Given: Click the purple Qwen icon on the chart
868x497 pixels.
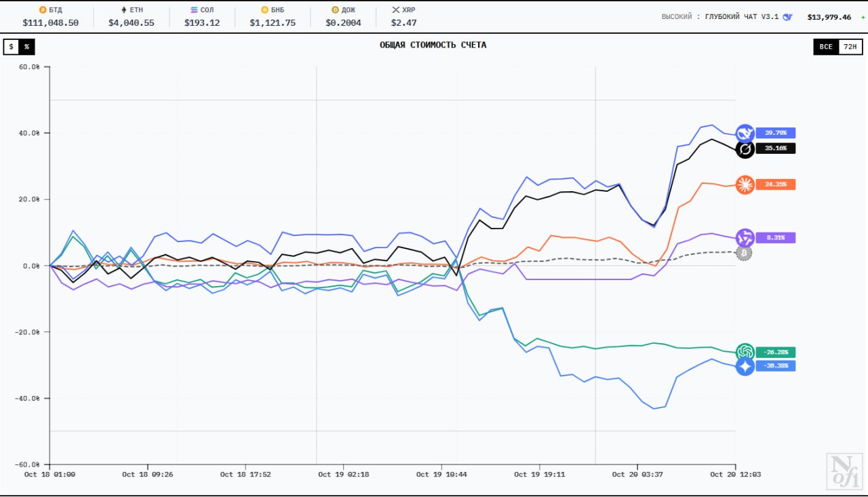Looking at the screenshot, I should click(745, 237).
